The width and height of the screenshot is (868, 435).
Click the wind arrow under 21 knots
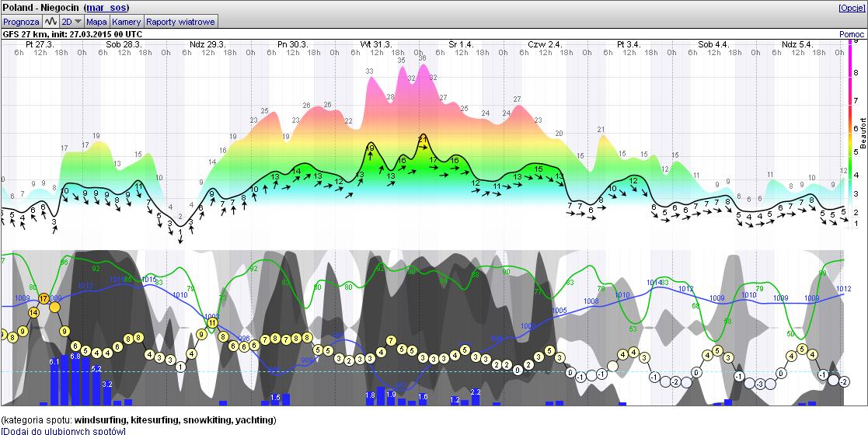click(x=423, y=148)
